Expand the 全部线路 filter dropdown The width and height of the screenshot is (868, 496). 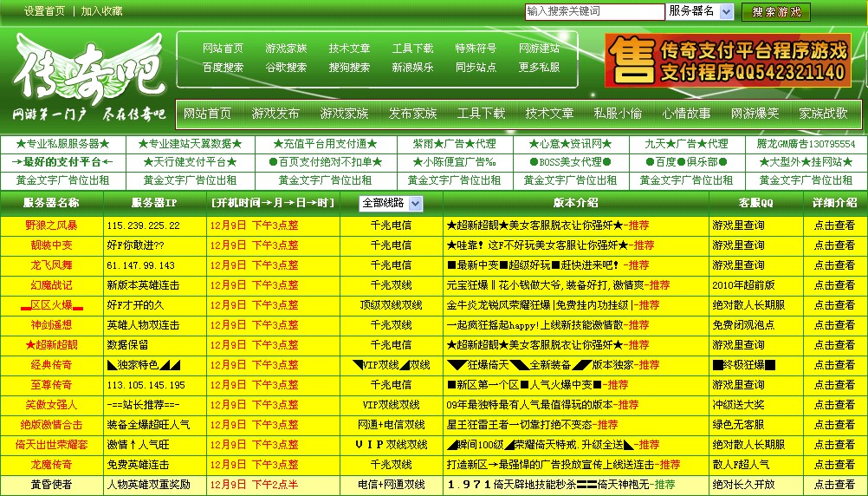[391, 203]
